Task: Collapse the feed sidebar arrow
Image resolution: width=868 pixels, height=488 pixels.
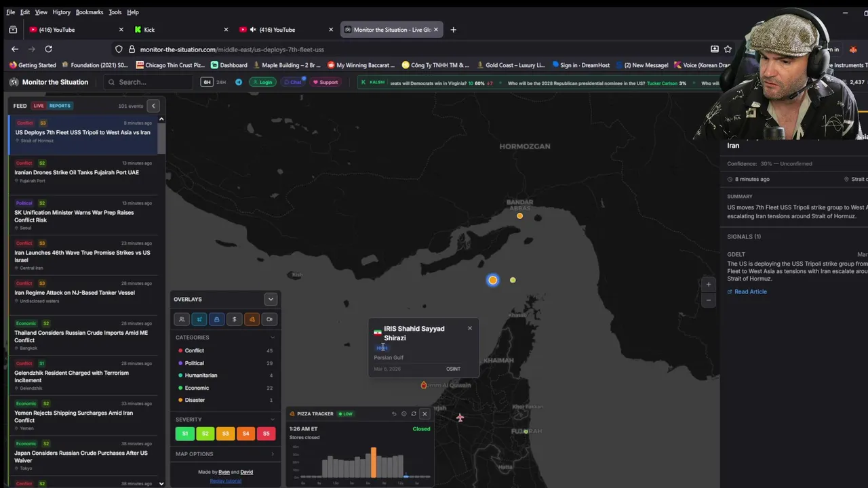Action: coord(153,106)
